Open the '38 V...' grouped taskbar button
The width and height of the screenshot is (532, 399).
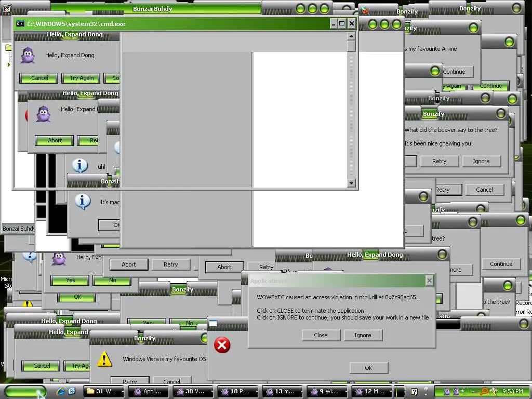pyautogui.click(x=194, y=392)
